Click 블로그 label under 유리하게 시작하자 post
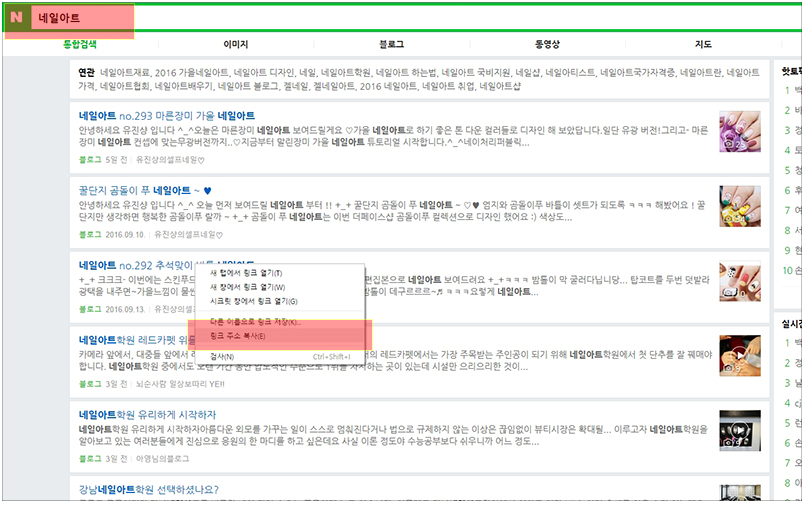 90,459
